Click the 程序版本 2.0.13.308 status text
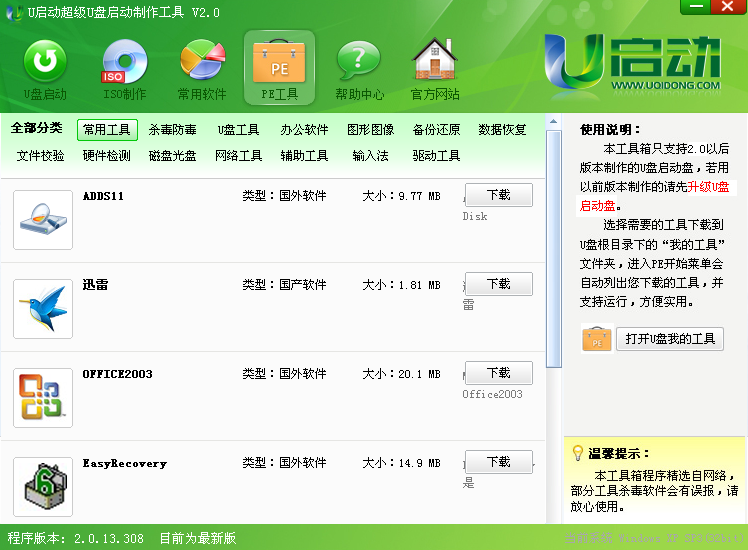The width and height of the screenshot is (748, 550). [75, 539]
